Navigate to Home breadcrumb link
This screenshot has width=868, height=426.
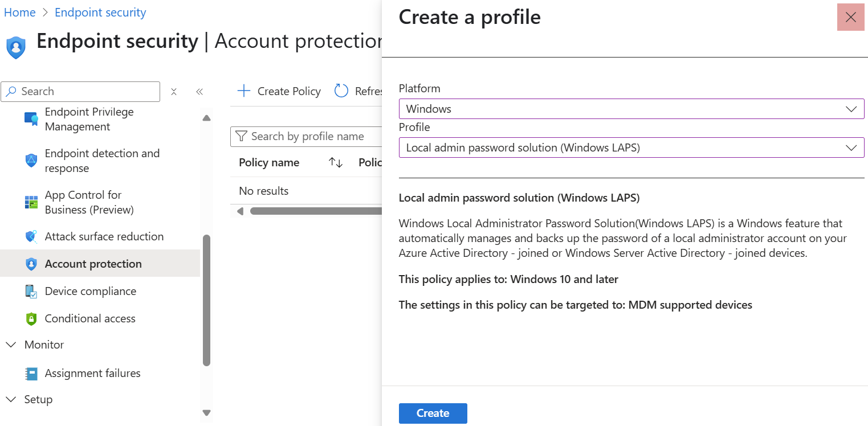(19, 12)
